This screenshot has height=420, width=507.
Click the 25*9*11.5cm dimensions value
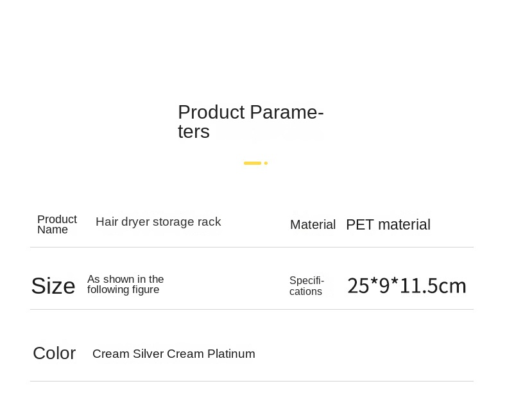pyautogui.click(x=406, y=285)
